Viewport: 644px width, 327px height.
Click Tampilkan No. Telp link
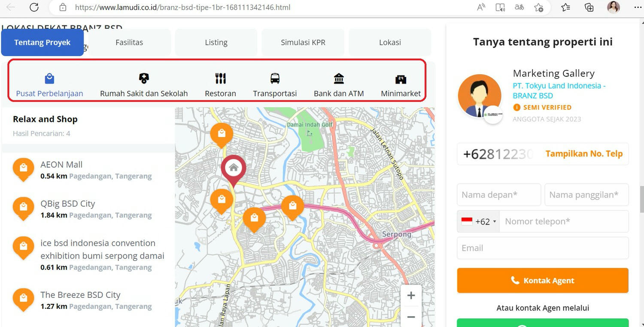pos(584,154)
